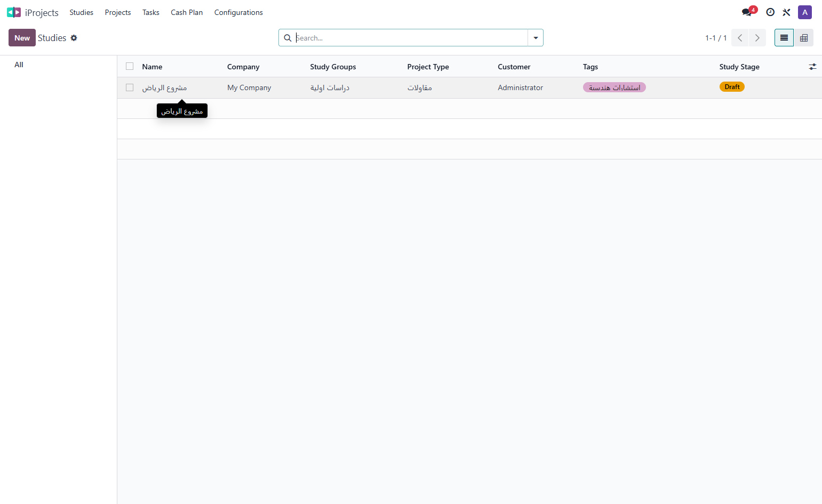This screenshot has width=822, height=504.
Task: Click the Tags column header
Action: click(x=590, y=67)
